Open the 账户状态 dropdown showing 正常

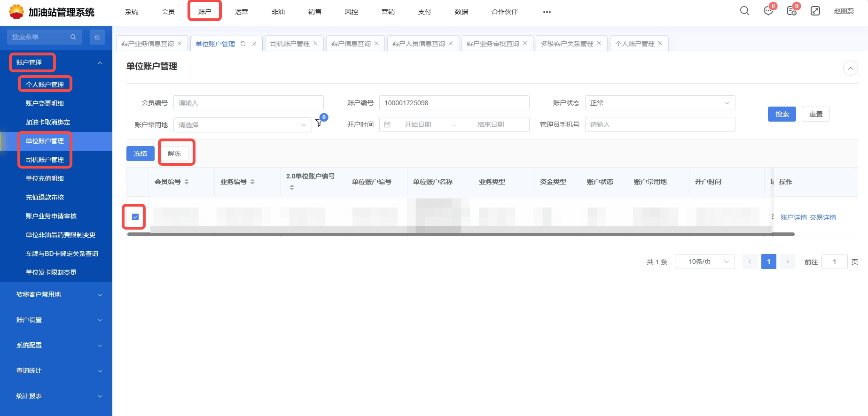[x=659, y=103]
